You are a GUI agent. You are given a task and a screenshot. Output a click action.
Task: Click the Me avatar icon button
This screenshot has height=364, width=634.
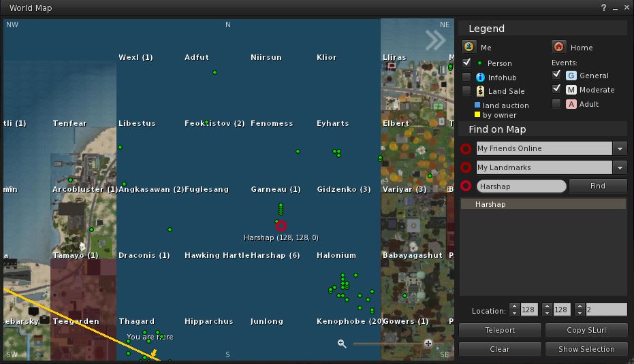(468, 47)
